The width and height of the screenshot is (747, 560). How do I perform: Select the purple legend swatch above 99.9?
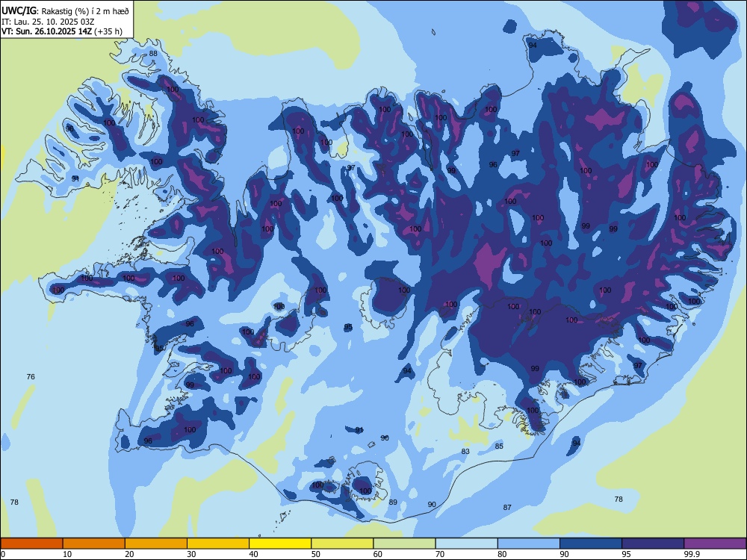click(x=715, y=544)
